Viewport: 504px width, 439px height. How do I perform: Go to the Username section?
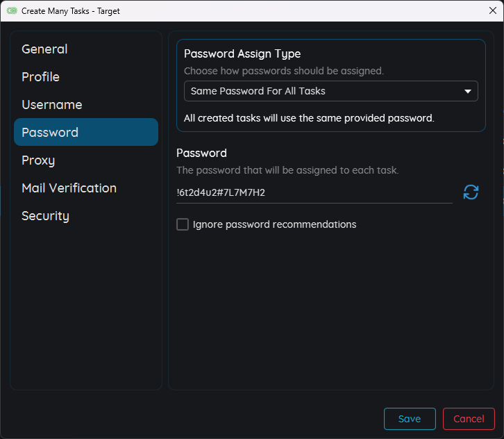pos(51,105)
